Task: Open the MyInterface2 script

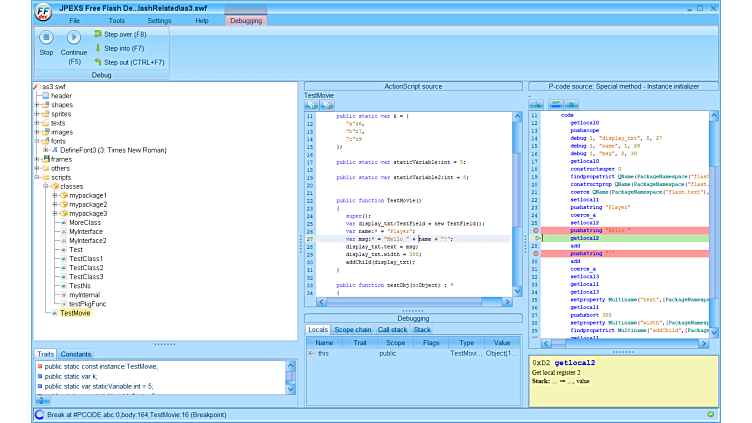Action: [88, 241]
